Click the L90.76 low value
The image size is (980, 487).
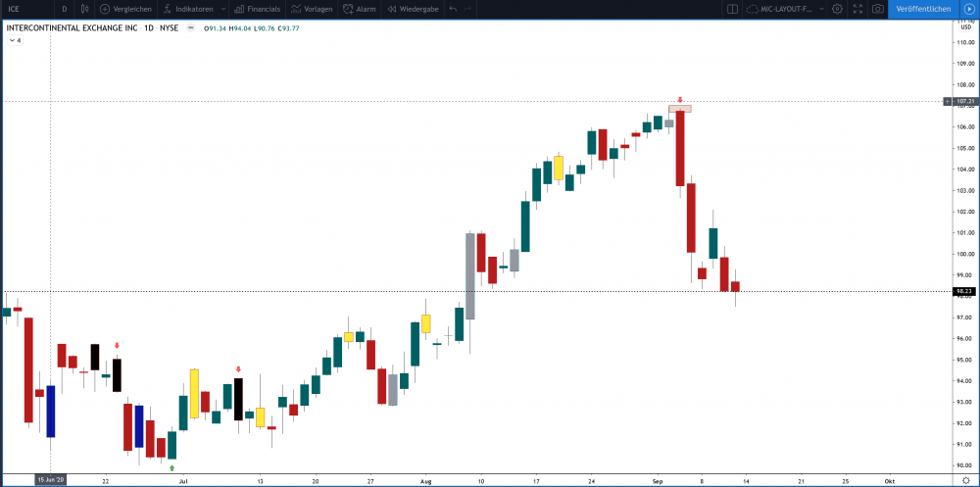click(x=263, y=28)
